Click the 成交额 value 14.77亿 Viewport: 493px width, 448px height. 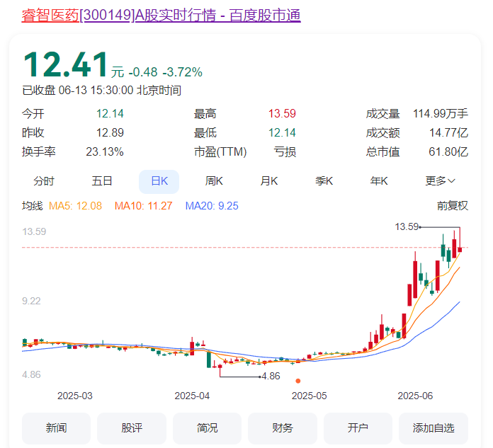click(x=448, y=132)
